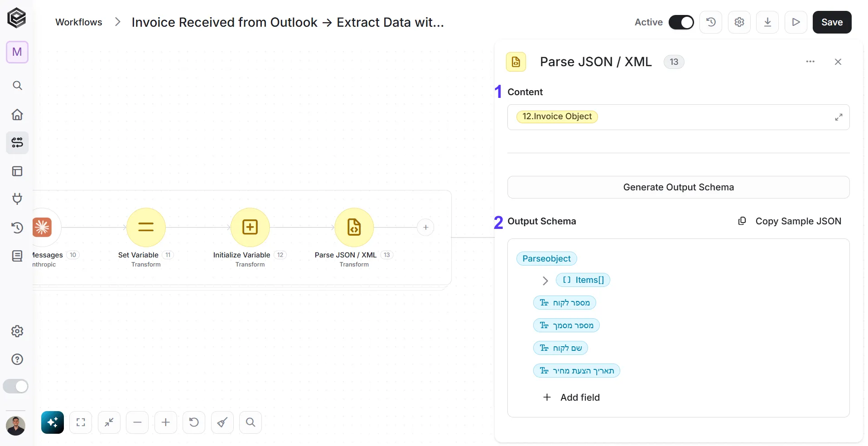This screenshot has height=446, width=868.
Task: Select the Set Variable node
Action: click(146, 228)
